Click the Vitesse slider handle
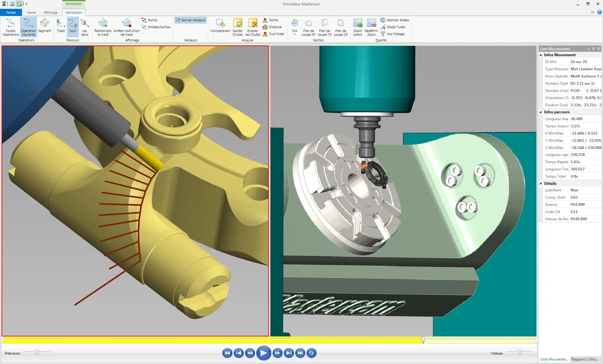This screenshot has height=364, width=603. click(520, 353)
